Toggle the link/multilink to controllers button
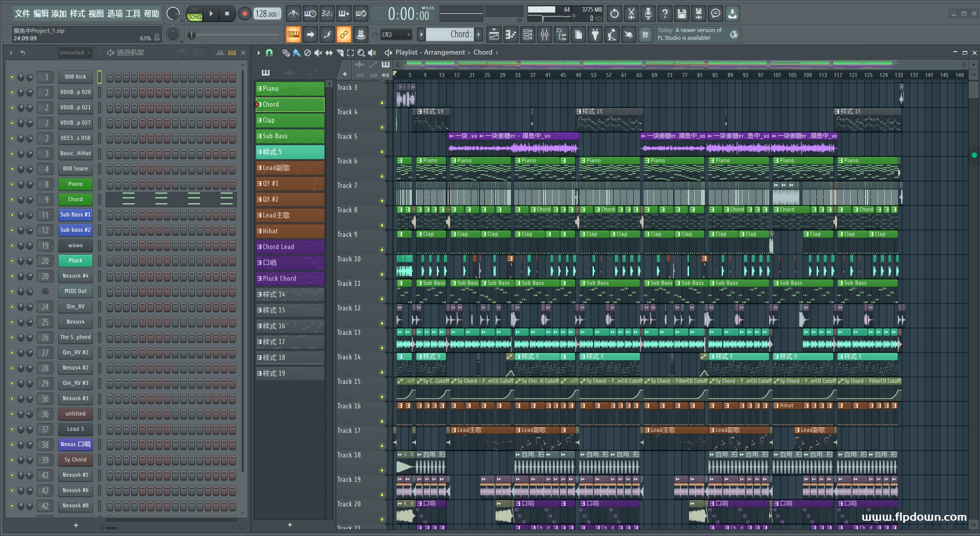The image size is (980, 536). point(344,35)
